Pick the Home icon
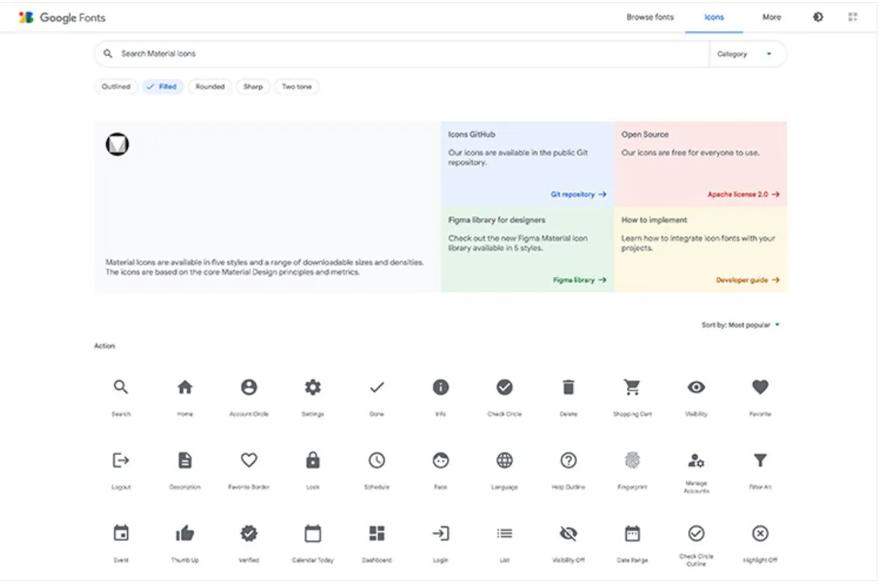The image size is (879, 588). (x=185, y=387)
